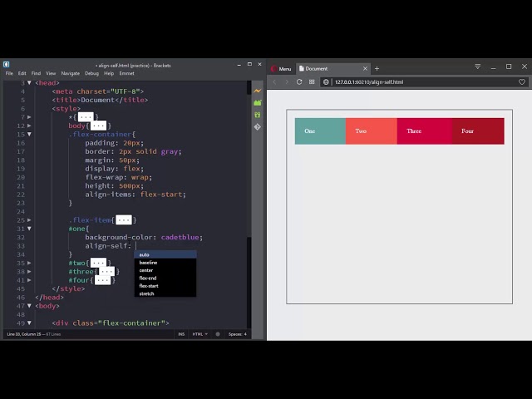Click the gray color value in border

coord(170,151)
